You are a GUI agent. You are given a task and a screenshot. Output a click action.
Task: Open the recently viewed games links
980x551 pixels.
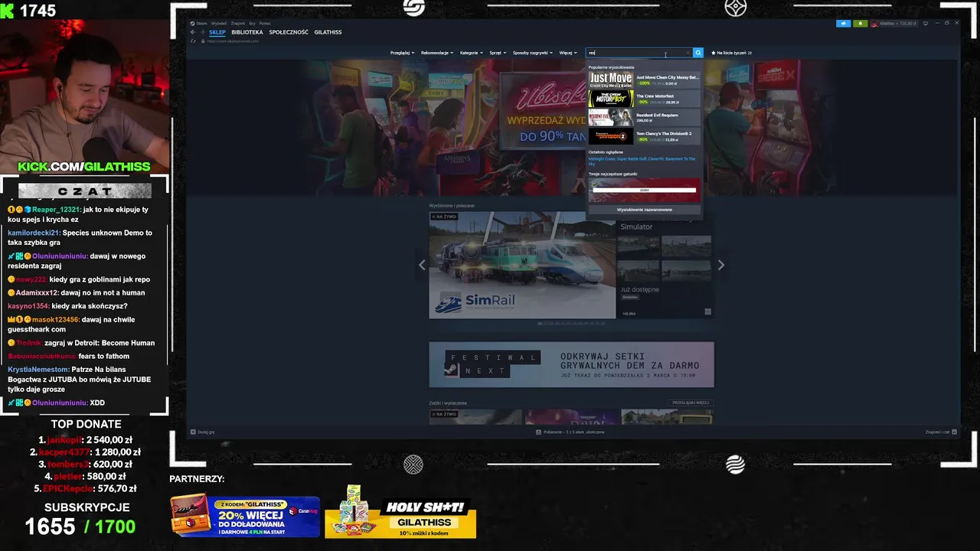[x=642, y=161]
